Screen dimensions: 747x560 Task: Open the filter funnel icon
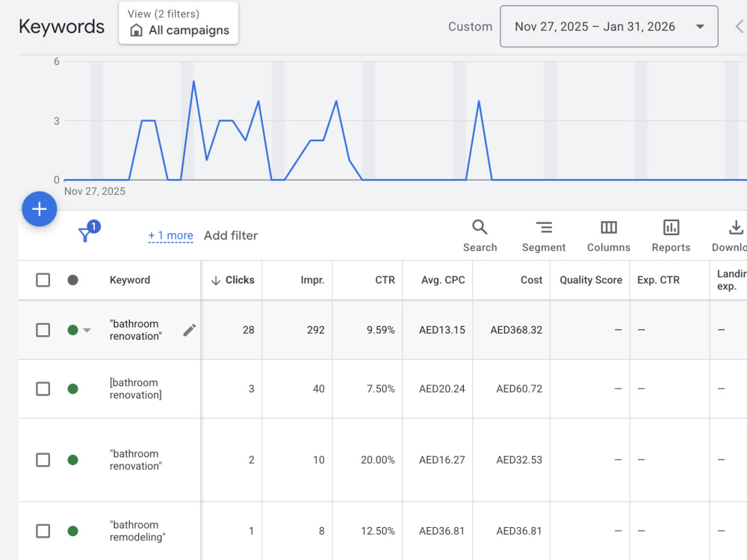tap(85, 234)
